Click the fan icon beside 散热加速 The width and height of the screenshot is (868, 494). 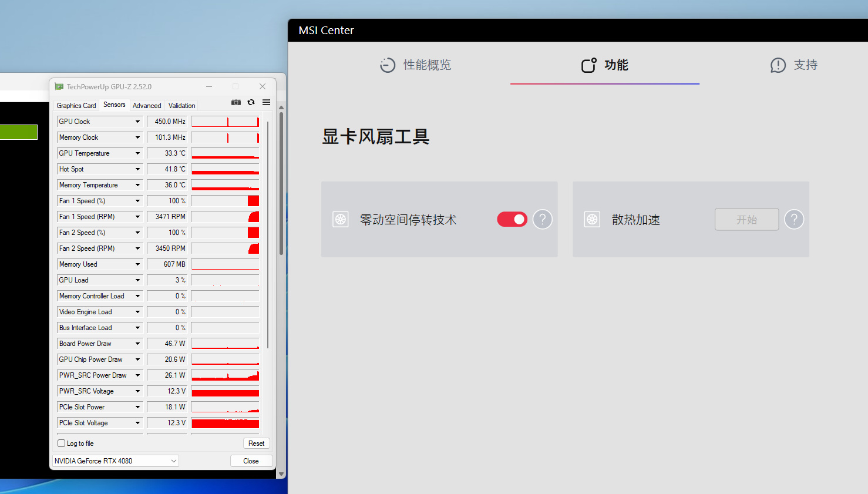[x=592, y=220]
